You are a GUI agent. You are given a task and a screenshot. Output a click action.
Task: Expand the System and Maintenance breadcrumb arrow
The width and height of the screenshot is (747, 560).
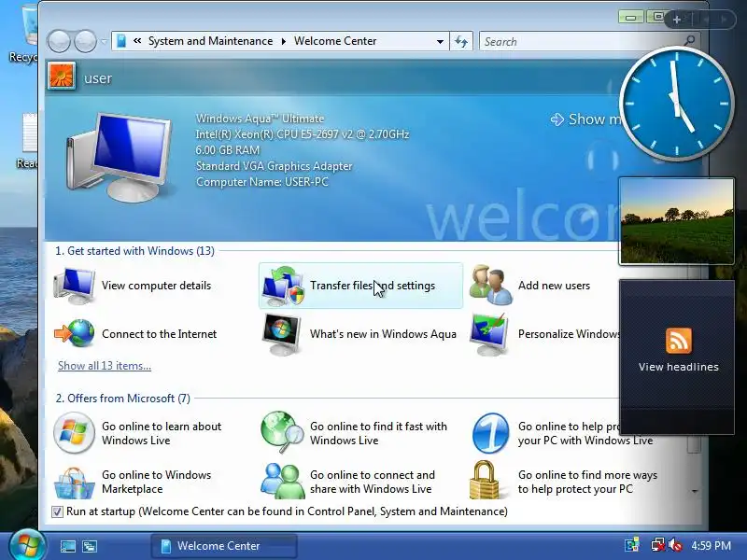[x=284, y=41]
